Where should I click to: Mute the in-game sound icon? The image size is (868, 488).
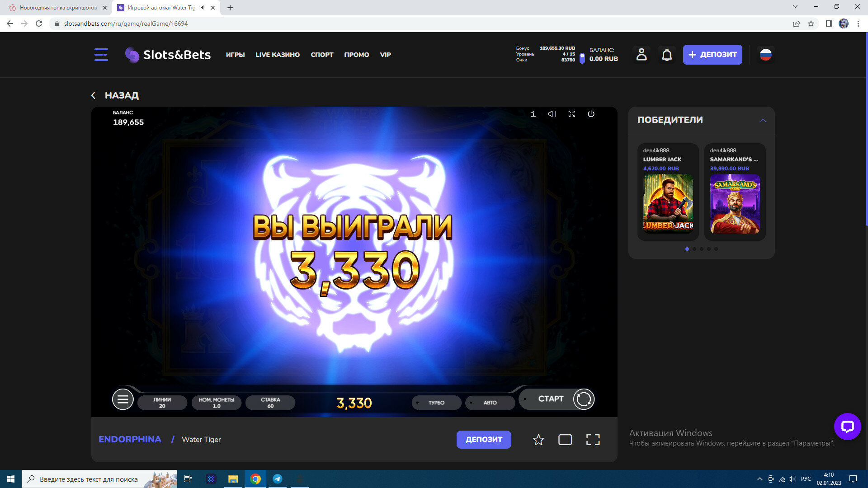coord(552,114)
